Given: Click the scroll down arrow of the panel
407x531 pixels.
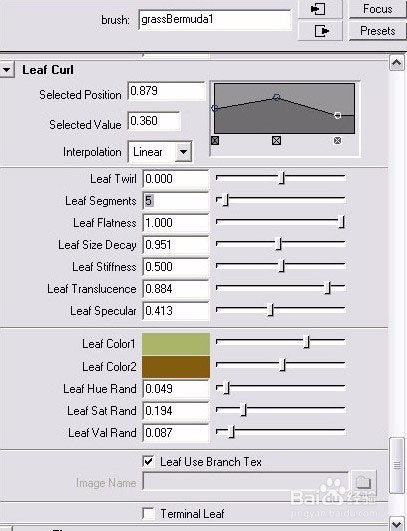Looking at the screenshot, I should pyautogui.click(x=397, y=523).
